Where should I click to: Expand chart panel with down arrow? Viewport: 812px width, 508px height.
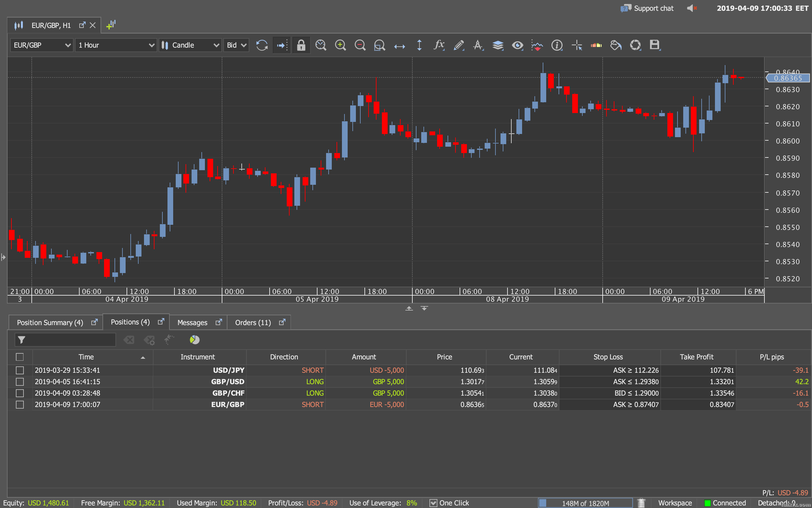tap(424, 308)
